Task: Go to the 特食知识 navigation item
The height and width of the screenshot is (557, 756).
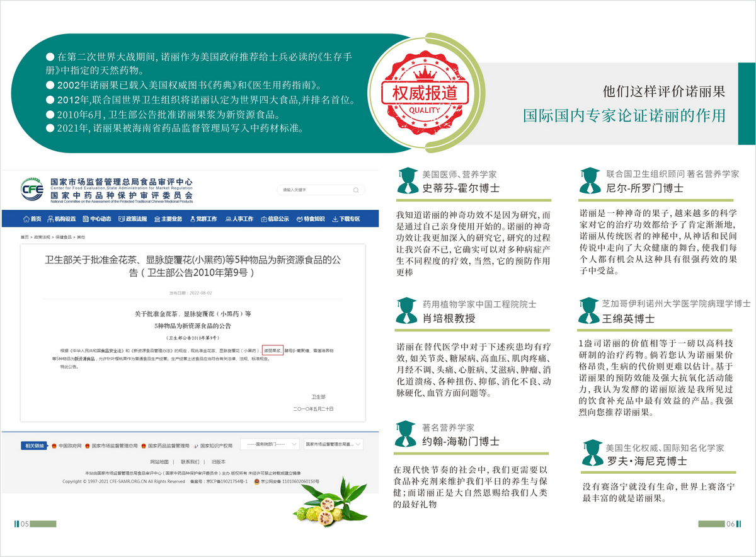Action: click(311, 219)
